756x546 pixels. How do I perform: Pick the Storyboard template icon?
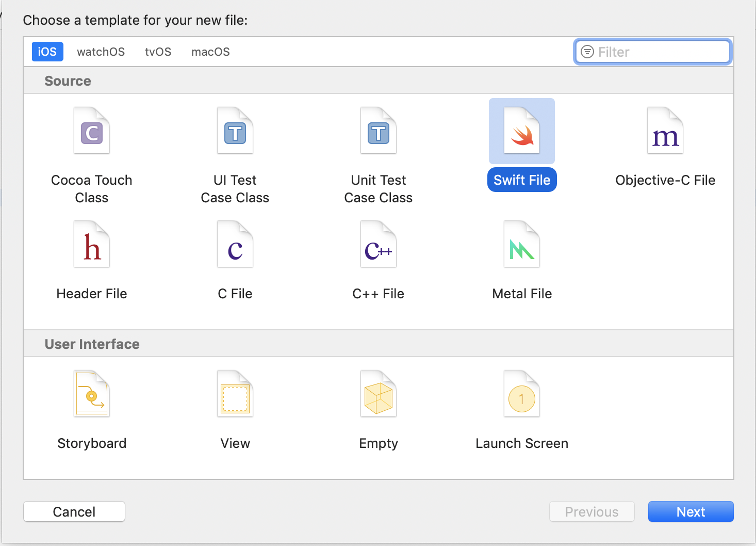[x=92, y=394]
